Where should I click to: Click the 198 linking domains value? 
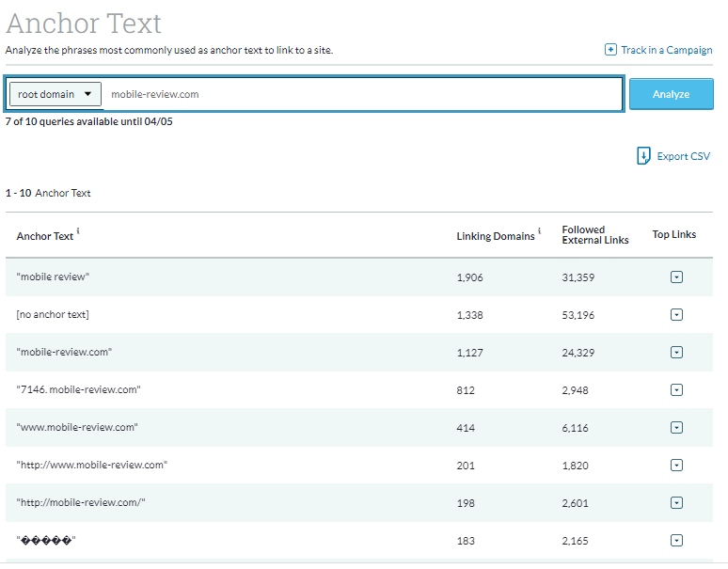point(466,503)
